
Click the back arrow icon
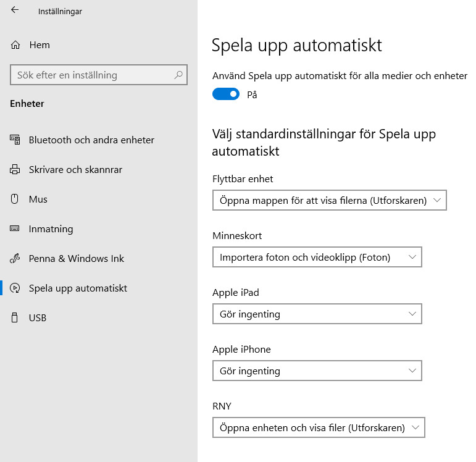[x=15, y=10]
